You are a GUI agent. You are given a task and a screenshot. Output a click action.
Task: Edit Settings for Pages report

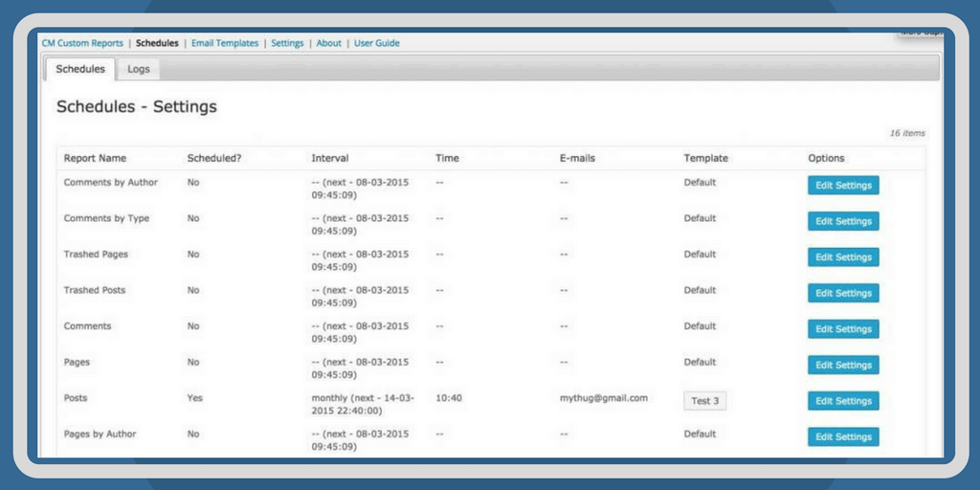[x=843, y=365]
